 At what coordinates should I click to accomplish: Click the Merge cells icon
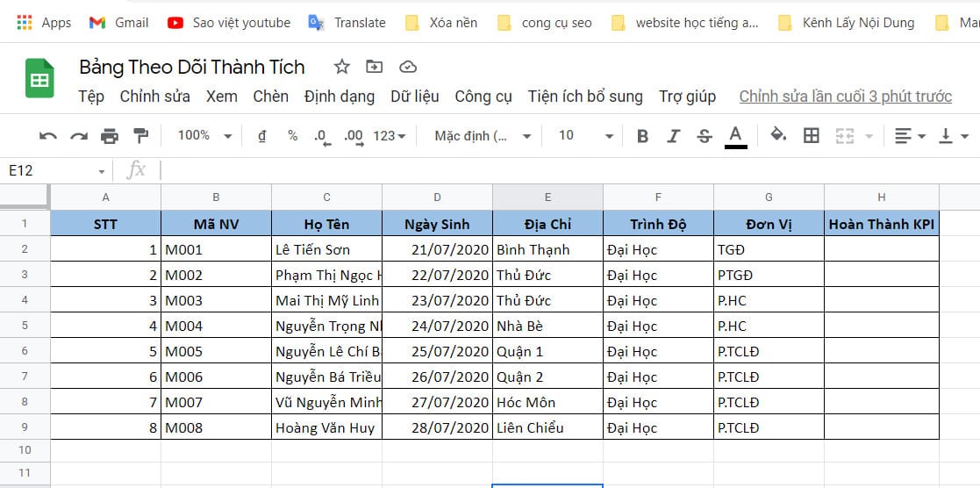tap(845, 136)
